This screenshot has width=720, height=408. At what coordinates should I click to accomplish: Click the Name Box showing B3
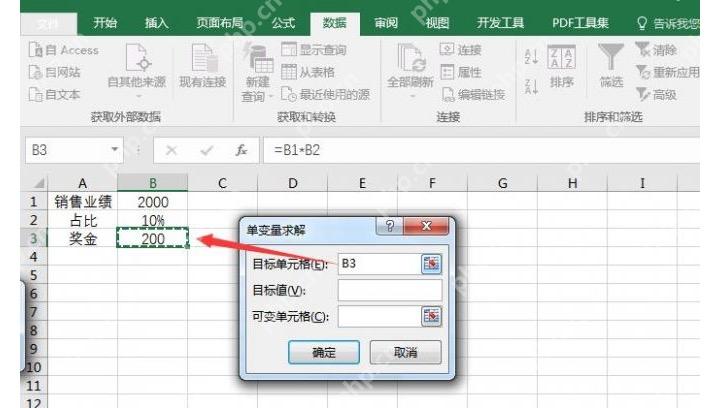(68, 150)
